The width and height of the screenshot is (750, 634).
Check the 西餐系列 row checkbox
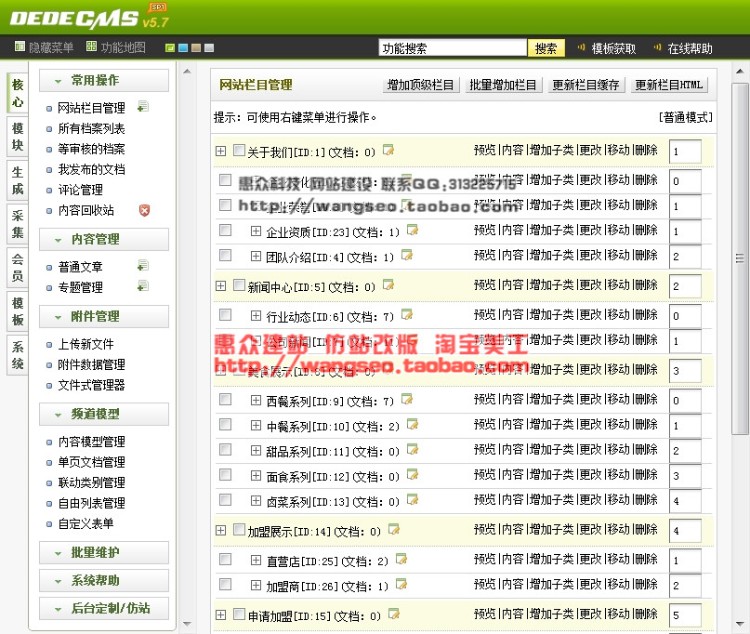click(x=225, y=399)
